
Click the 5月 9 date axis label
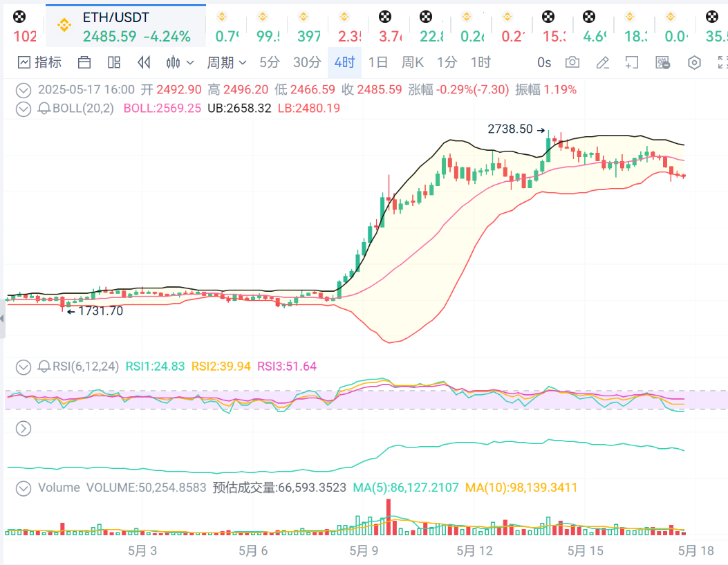(364, 551)
